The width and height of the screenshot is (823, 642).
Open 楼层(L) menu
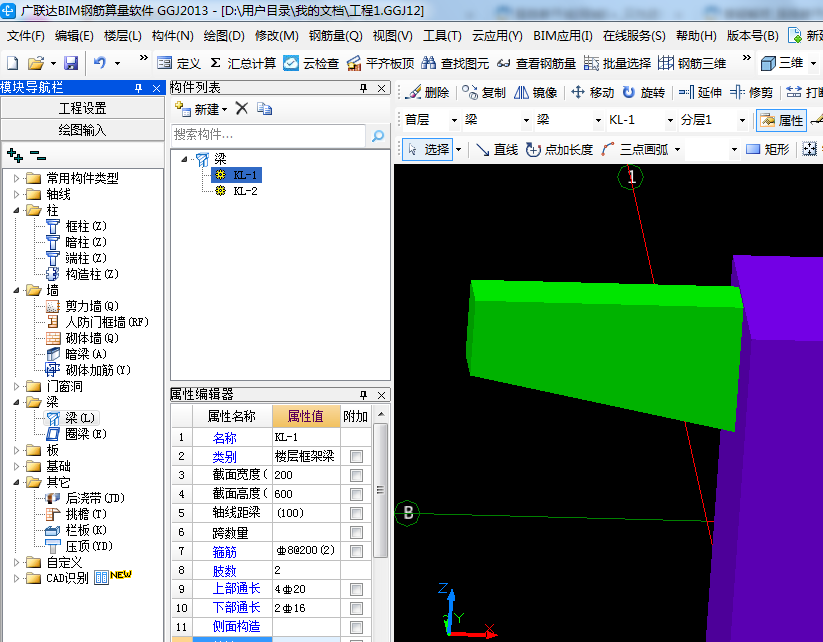click(x=123, y=36)
